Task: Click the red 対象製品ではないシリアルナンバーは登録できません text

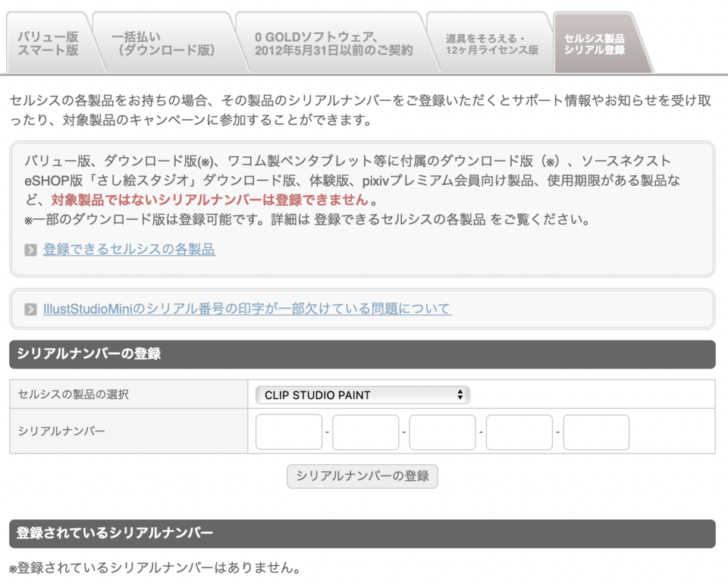Action: (x=210, y=199)
